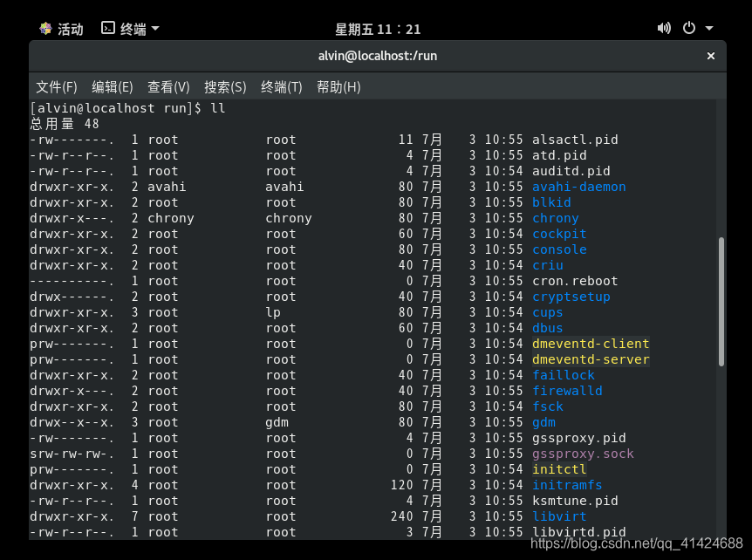Open the 帮助(H) menu
Image resolution: width=752 pixels, height=560 pixels.
pos(338,87)
